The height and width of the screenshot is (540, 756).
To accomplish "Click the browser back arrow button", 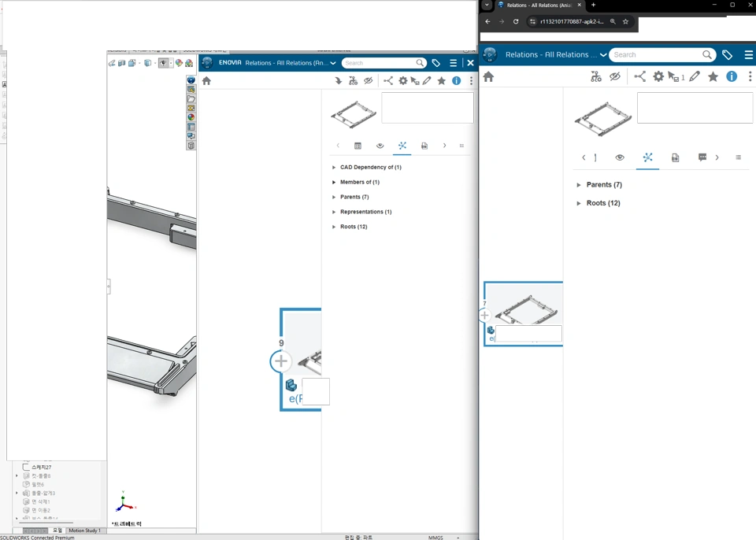I will [x=487, y=22].
